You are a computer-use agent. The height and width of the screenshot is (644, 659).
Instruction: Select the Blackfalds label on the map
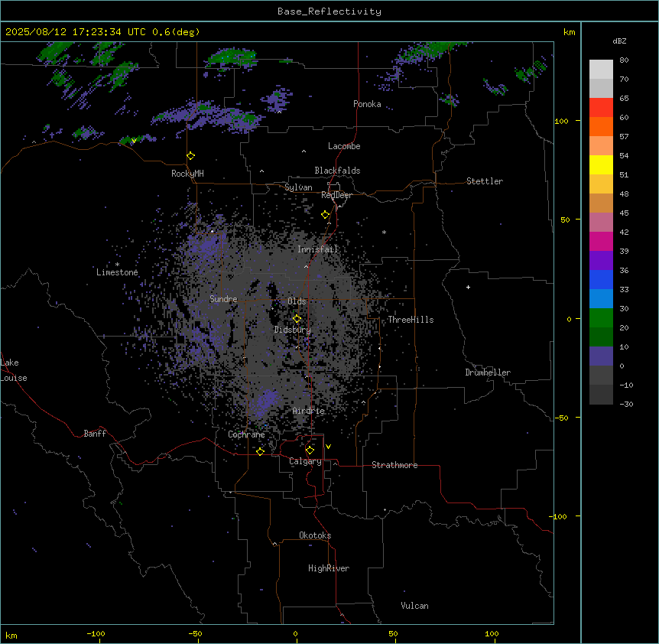tap(337, 171)
